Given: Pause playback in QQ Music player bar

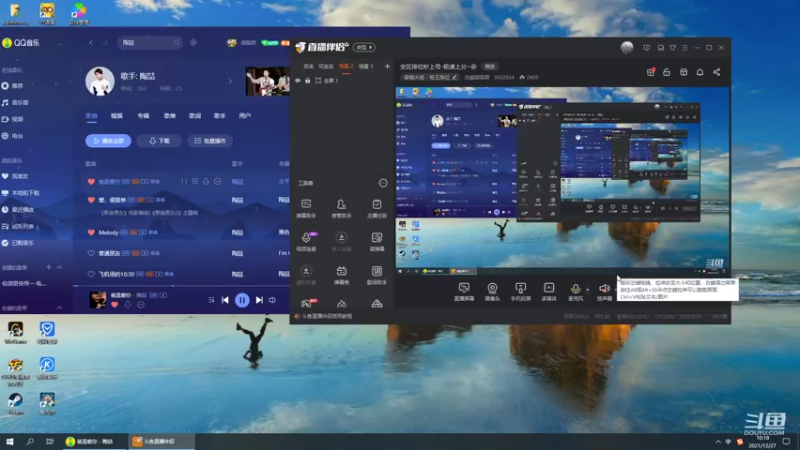Looking at the screenshot, I should pos(242,300).
